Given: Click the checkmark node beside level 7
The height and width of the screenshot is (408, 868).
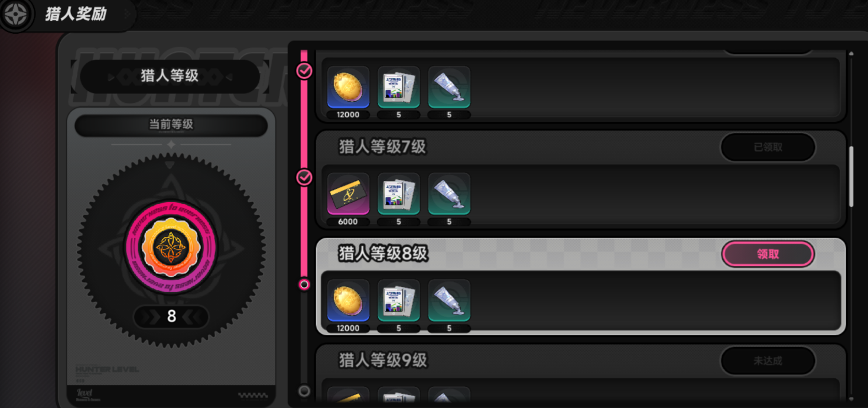Looking at the screenshot, I should 304,177.
